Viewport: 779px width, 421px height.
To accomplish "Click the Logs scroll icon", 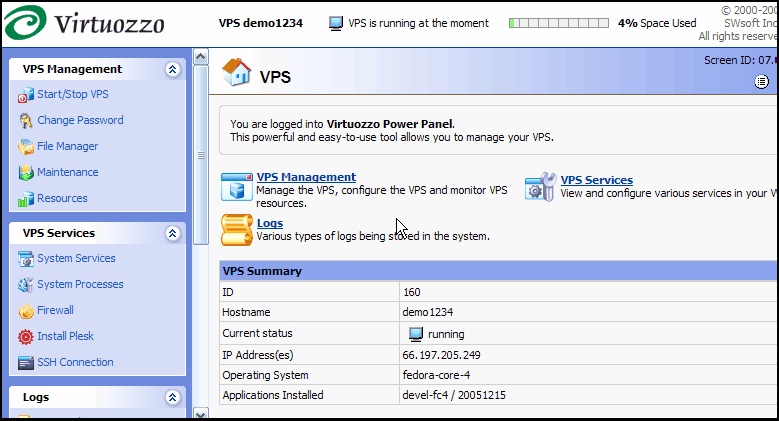I will tap(237, 230).
